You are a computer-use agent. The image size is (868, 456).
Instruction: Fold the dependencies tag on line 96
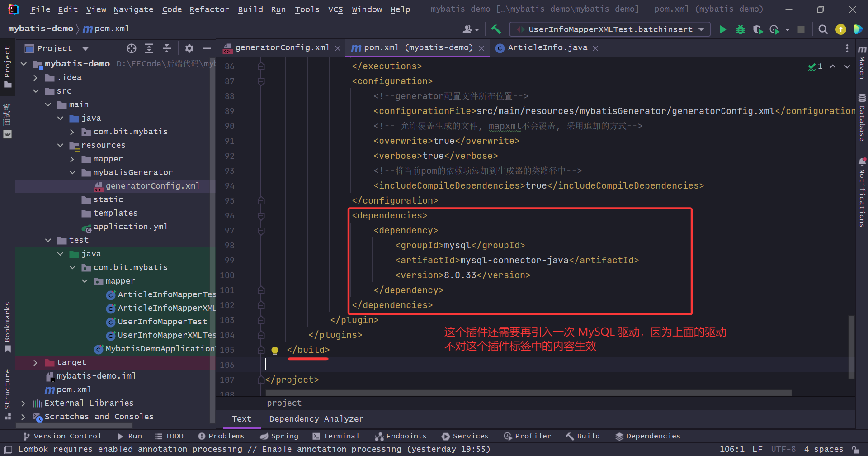(261, 216)
